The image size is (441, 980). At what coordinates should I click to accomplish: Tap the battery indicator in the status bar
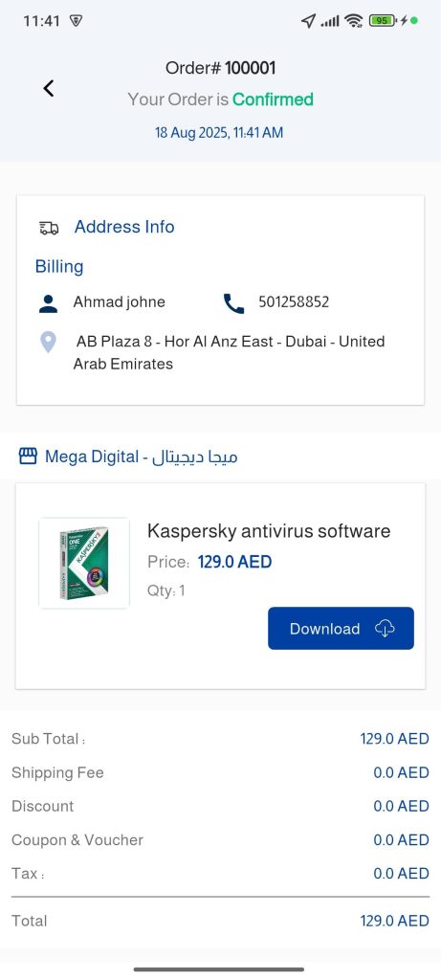click(383, 21)
